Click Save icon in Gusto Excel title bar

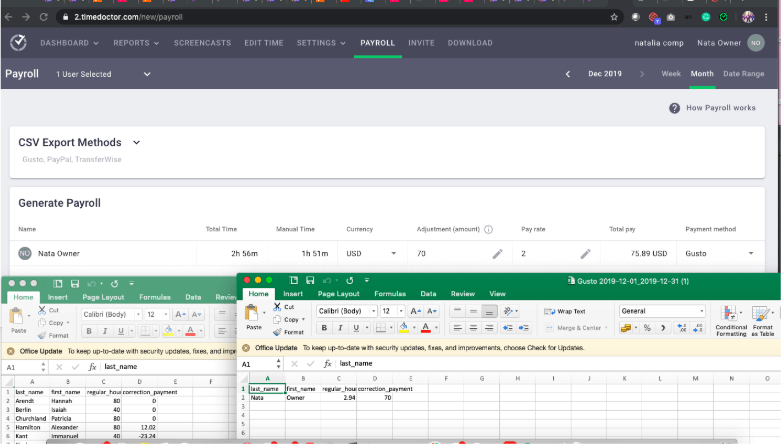pyautogui.click(x=310, y=280)
